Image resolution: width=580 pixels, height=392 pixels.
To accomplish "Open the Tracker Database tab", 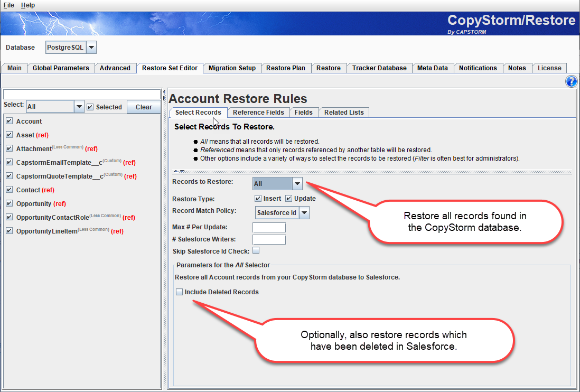I will (379, 68).
